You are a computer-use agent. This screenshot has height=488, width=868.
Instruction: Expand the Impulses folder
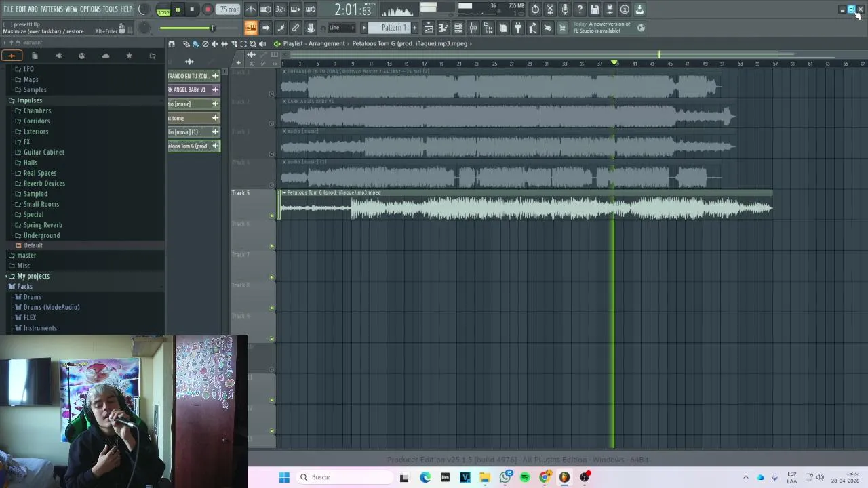29,100
